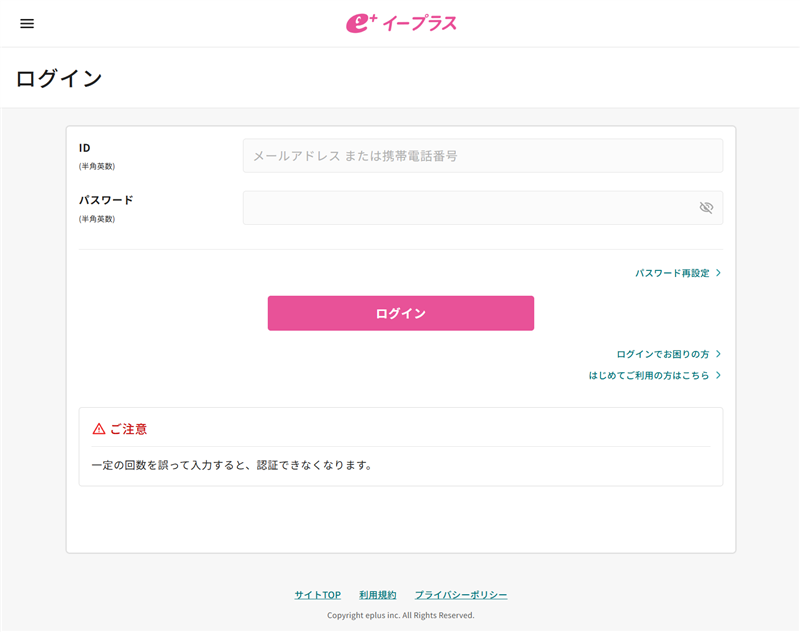
Task: Click the ID email or phone field
Action: 482,156
